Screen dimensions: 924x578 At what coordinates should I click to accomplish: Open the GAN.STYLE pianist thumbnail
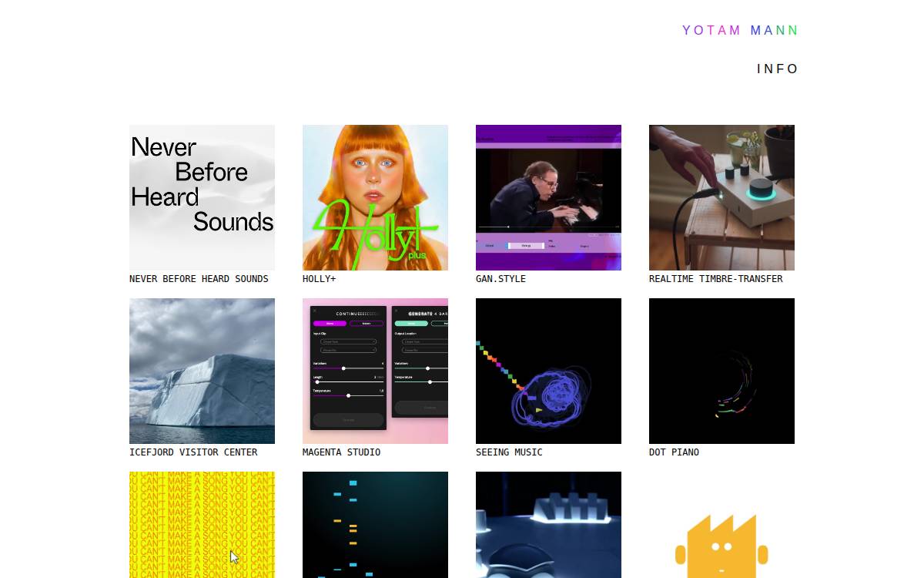548,197
